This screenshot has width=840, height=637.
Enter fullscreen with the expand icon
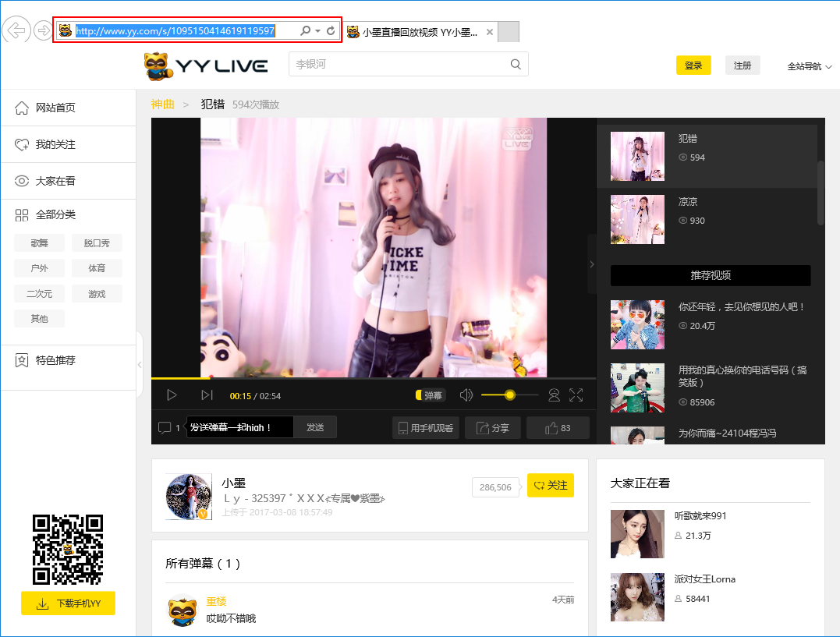(576, 395)
